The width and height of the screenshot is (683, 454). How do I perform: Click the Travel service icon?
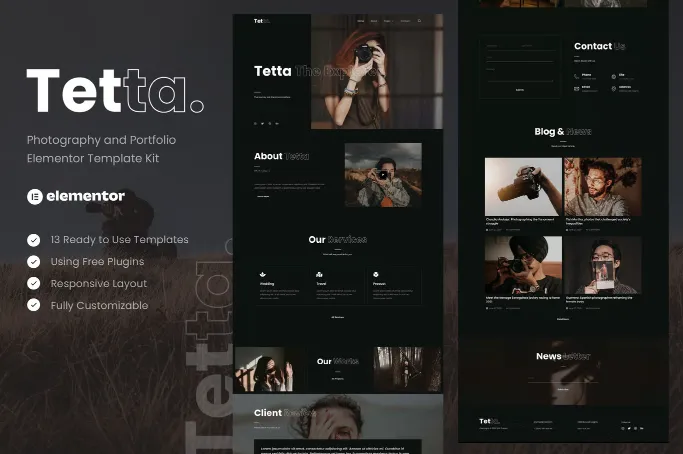click(319, 274)
